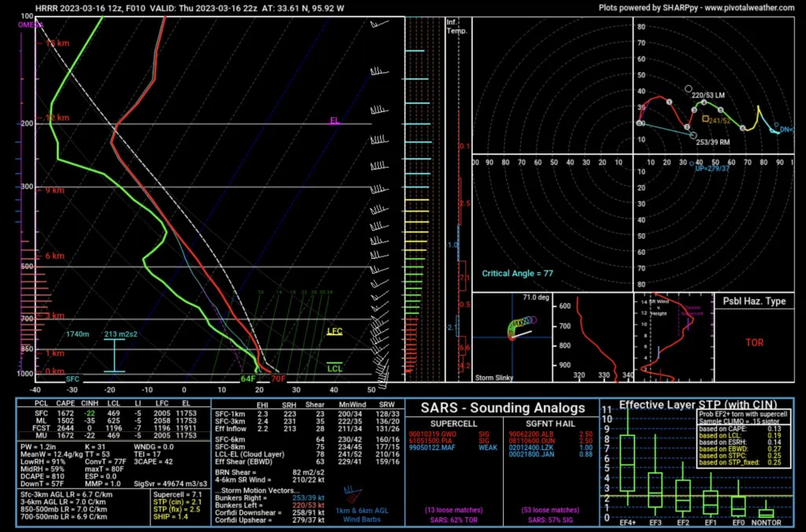Viewport: 806px width, 532px height.
Task: Click the 1km & 6km AGL wind barbs icon
Action: coord(355,494)
